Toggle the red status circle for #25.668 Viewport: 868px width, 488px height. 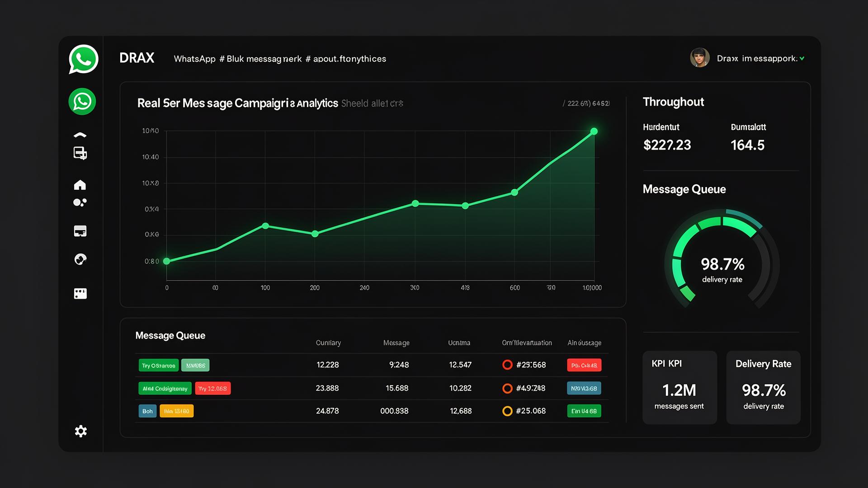pos(507,365)
